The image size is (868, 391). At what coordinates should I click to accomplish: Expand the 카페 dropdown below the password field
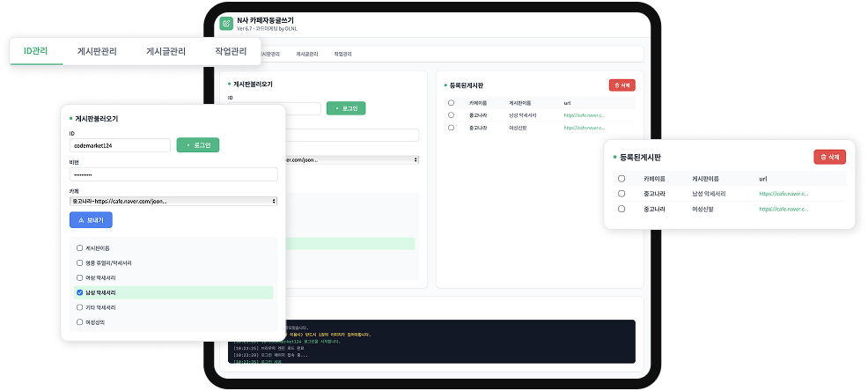[173, 201]
